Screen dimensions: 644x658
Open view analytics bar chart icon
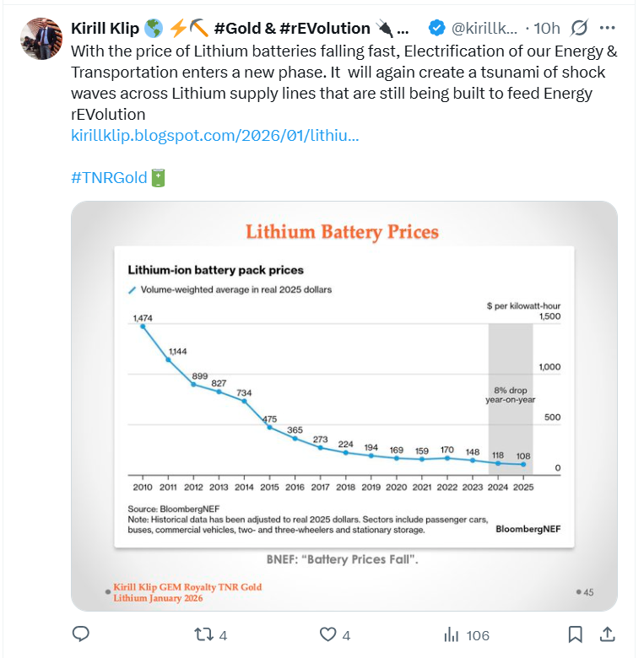click(x=452, y=634)
